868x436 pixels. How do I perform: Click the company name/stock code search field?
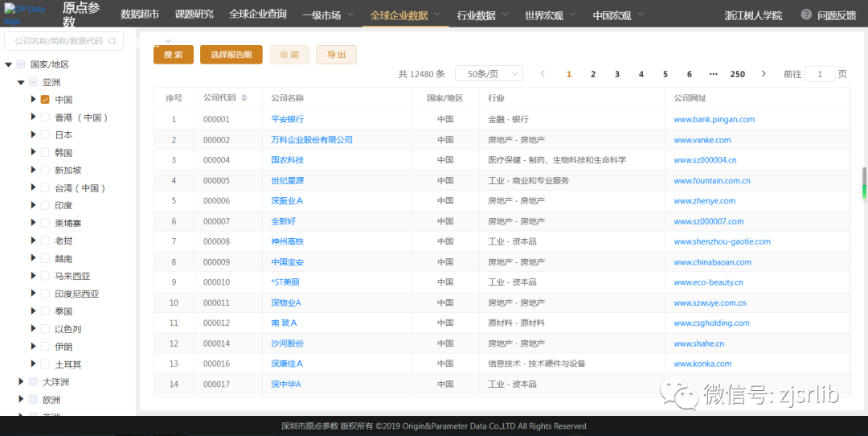(x=63, y=41)
